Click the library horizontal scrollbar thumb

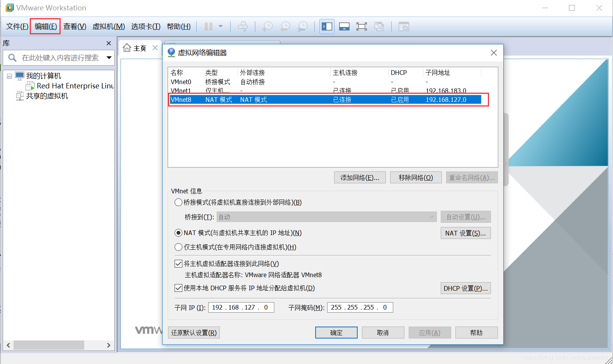pyautogui.click(x=49, y=345)
